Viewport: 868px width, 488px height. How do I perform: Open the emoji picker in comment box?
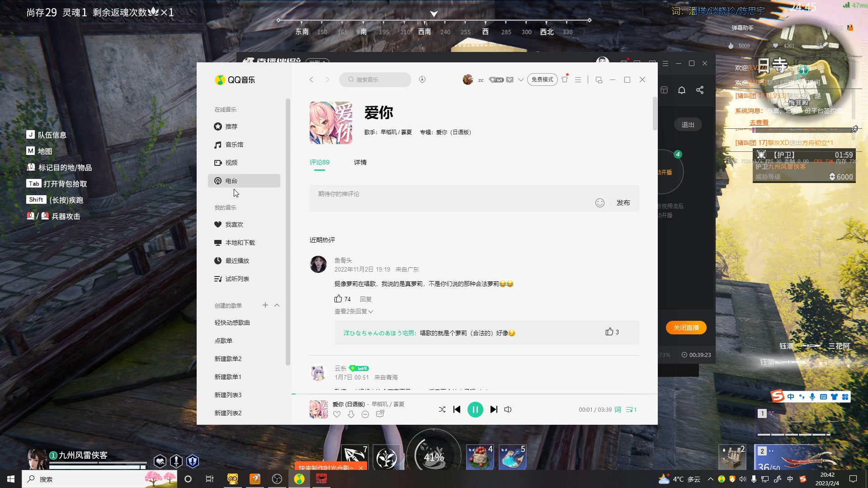(600, 203)
